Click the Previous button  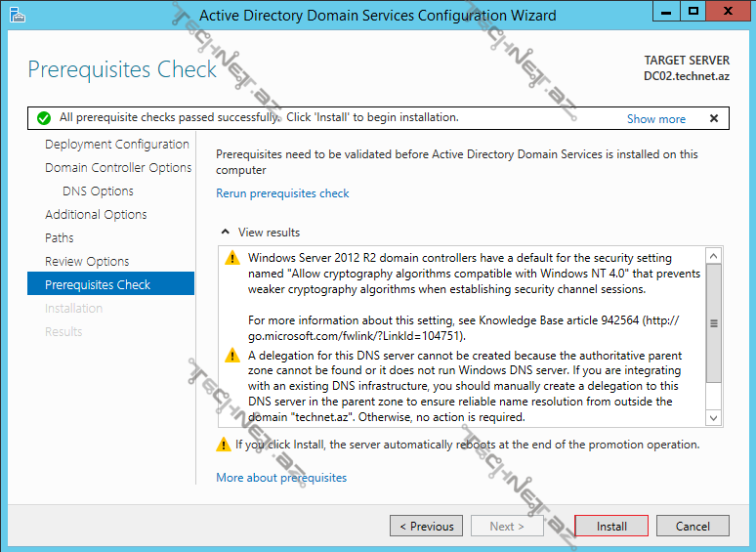(x=426, y=527)
